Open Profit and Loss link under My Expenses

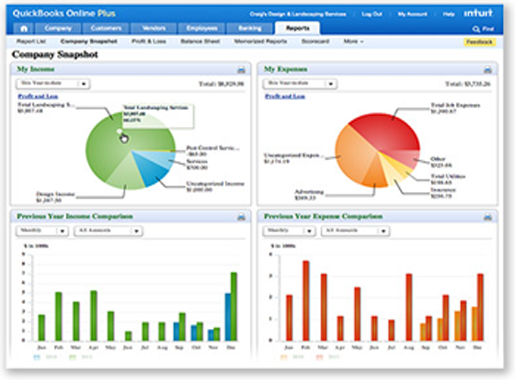pos(285,96)
